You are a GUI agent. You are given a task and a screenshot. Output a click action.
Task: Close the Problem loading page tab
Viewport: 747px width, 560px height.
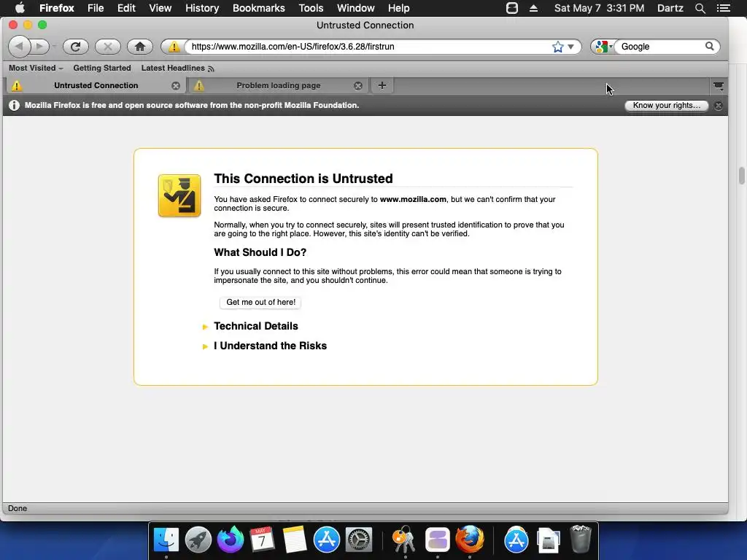tap(358, 86)
